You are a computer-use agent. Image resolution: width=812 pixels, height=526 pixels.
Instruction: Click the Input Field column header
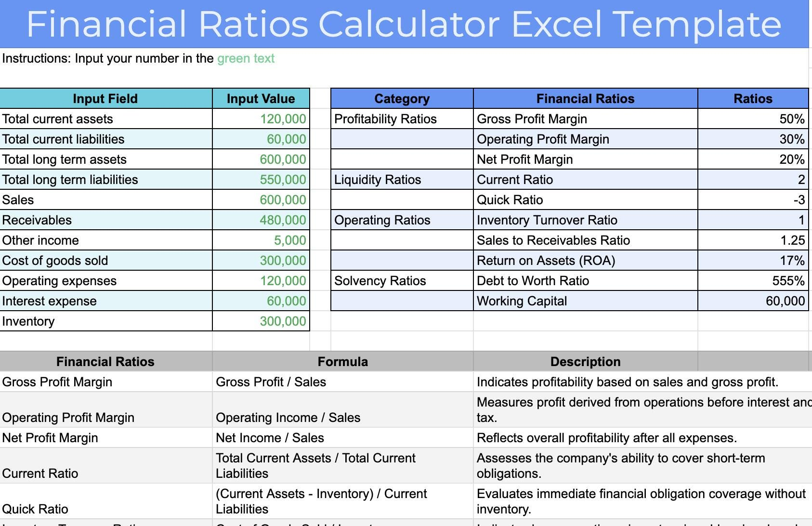[x=105, y=99]
